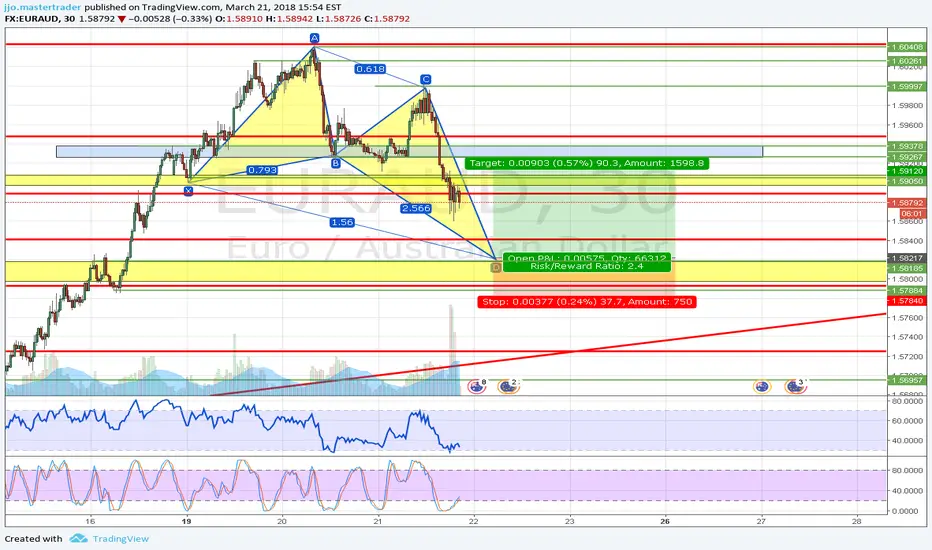Image resolution: width=932 pixels, height=550 pixels.
Task: Click the 1.59997 price label
Action: click(x=907, y=86)
